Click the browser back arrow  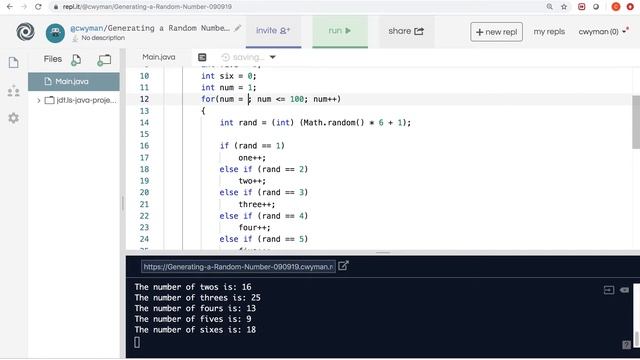[9, 7]
